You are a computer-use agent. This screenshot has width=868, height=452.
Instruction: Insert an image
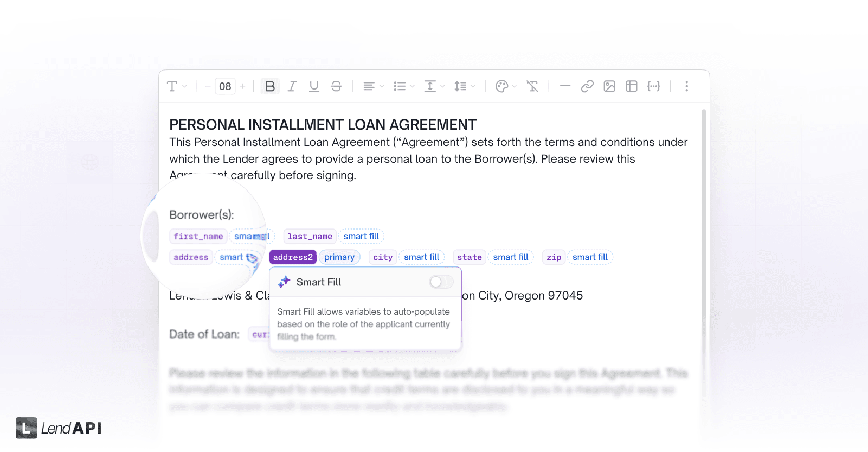609,86
